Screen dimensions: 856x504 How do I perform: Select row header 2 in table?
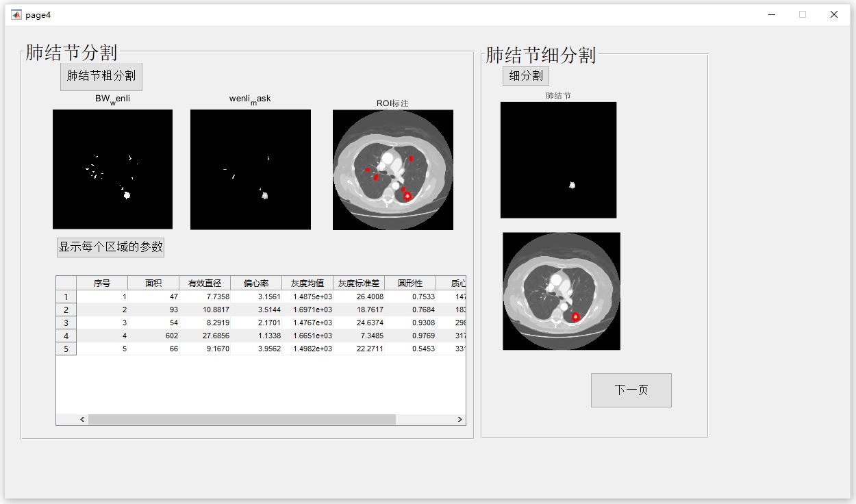point(66,310)
